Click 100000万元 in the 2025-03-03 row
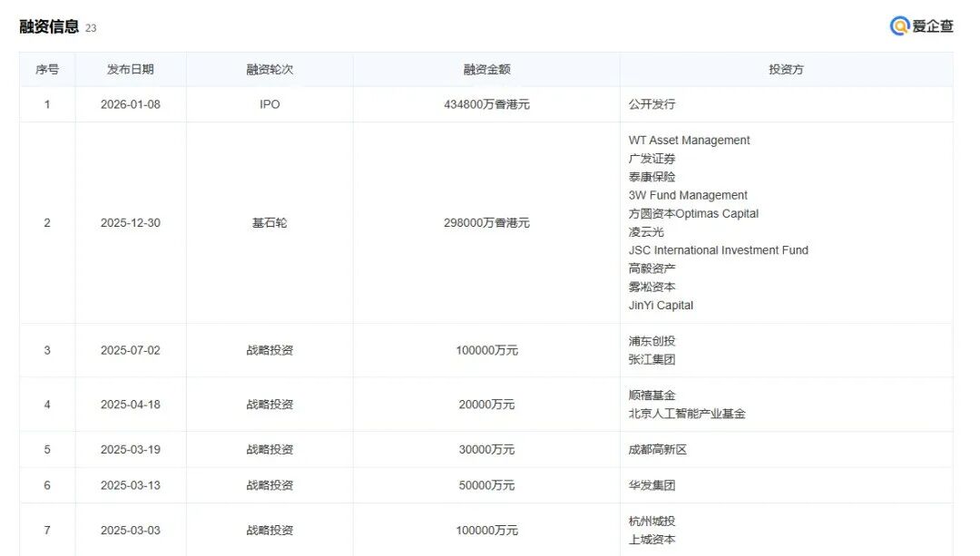The height and width of the screenshot is (556, 980). click(487, 531)
